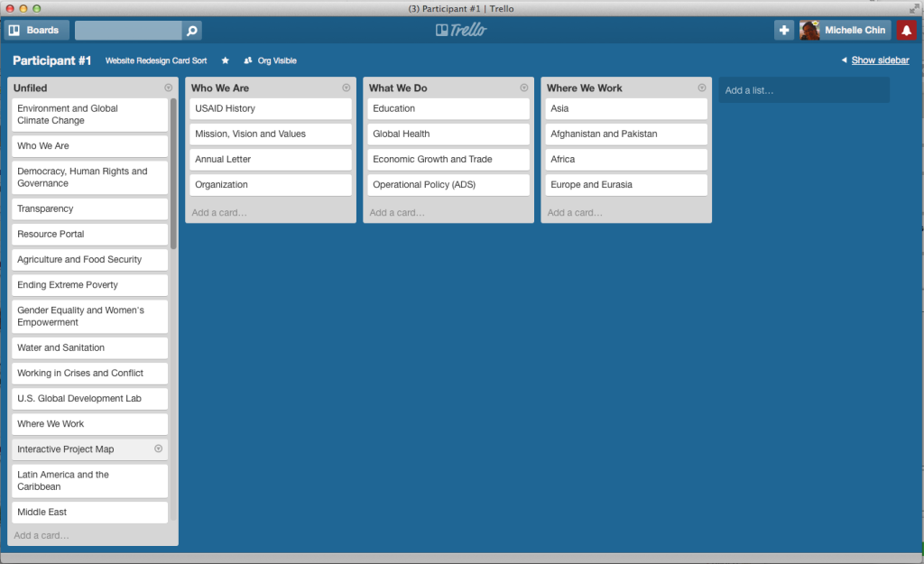
Task: Open the Ending Extreme Poverty card
Action: [x=89, y=284]
